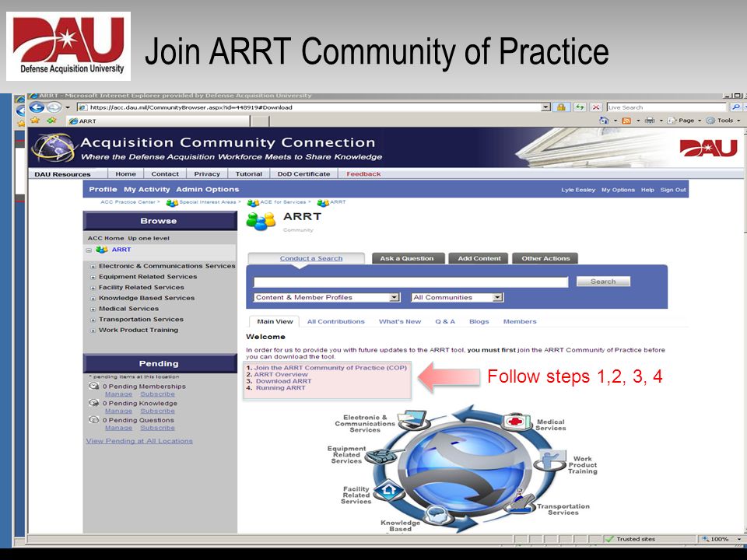Click the Live Search input box
This screenshot has height=560, width=747.
[x=667, y=107]
